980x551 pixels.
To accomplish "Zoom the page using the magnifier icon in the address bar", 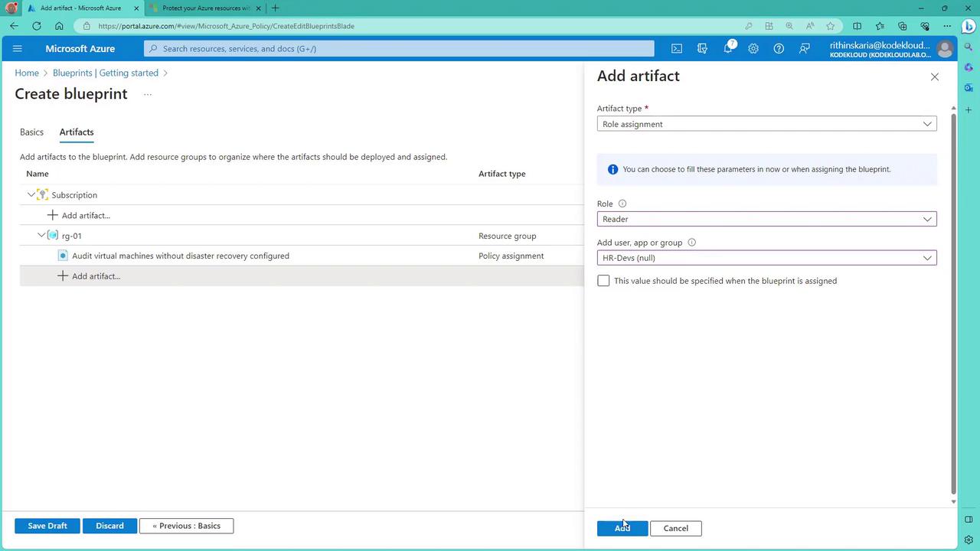I will [x=789, y=26].
